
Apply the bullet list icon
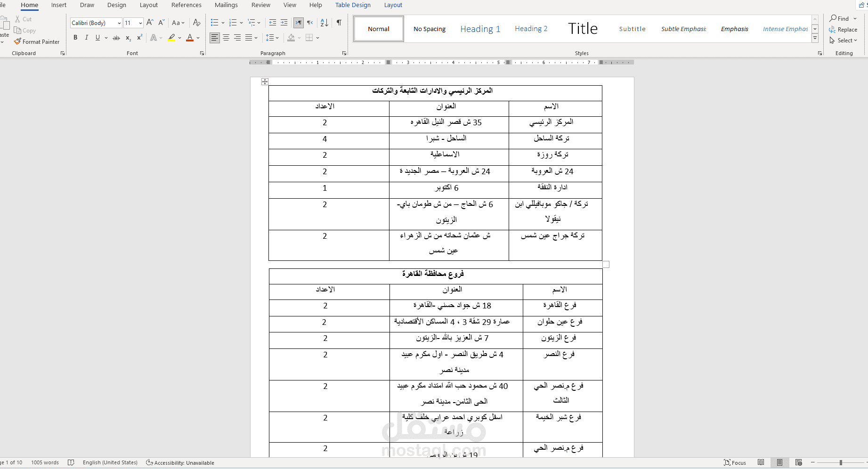[215, 23]
